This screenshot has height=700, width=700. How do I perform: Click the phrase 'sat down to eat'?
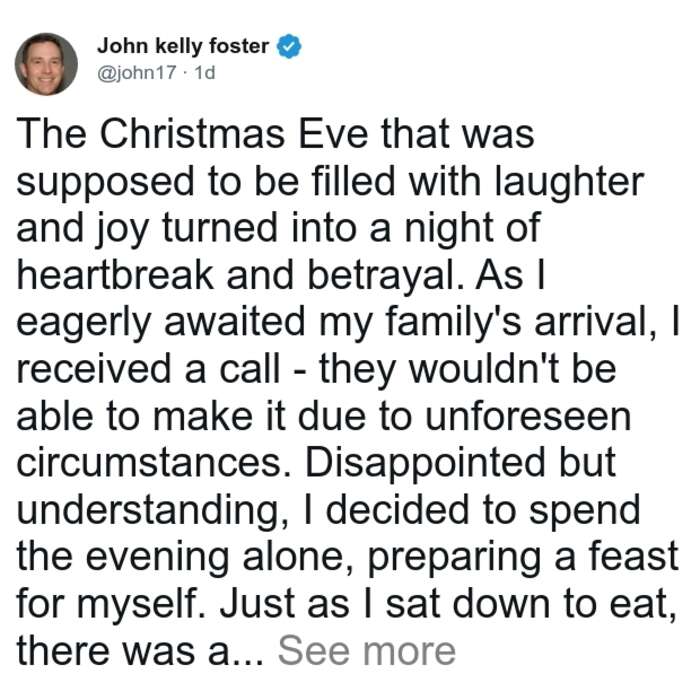[531, 604]
